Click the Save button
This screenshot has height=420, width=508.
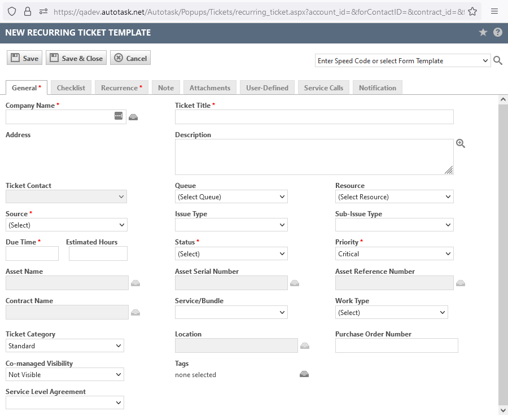click(25, 58)
